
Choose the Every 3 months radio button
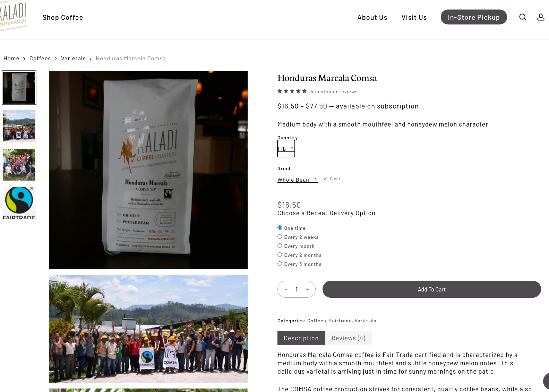tap(280, 264)
